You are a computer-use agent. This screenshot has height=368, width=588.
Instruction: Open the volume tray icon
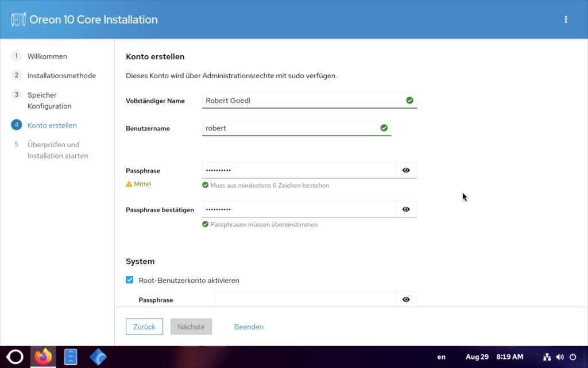point(560,356)
